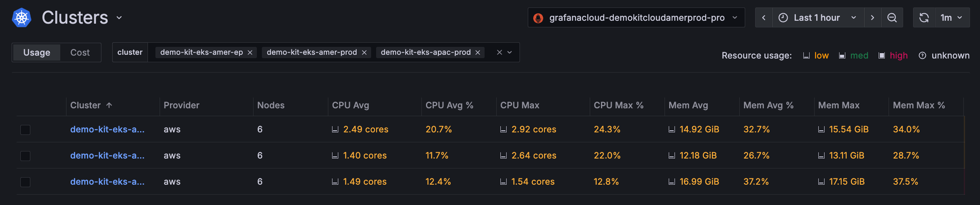The image size is (980, 205).
Task: Remove demo-kit-eks-amer-ep cluster filter
Action: point(250,53)
